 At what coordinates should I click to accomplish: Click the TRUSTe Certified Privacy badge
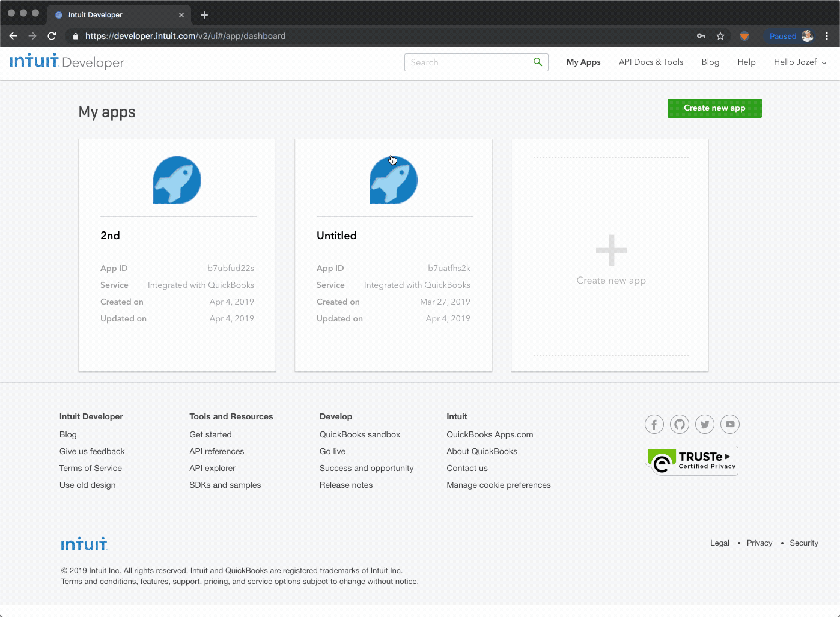pos(692,461)
